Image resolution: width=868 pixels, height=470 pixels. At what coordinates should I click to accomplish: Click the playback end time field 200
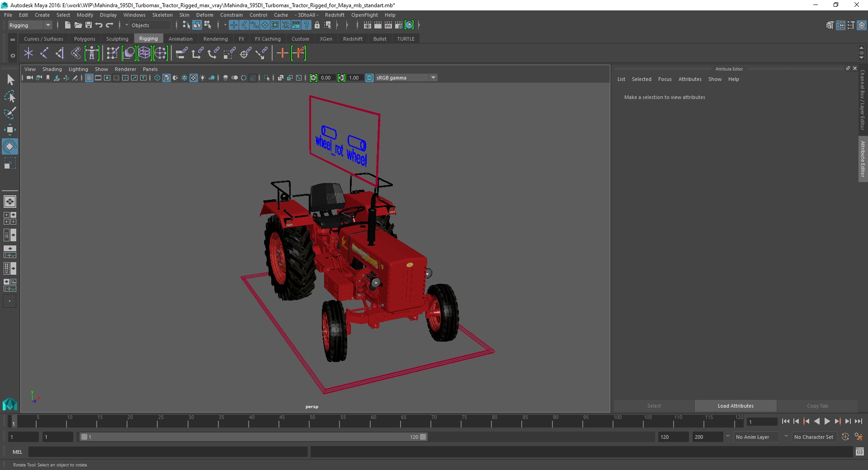[708, 437]
